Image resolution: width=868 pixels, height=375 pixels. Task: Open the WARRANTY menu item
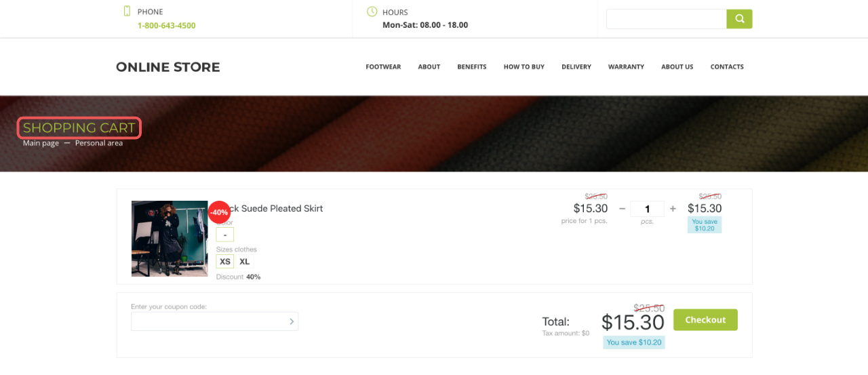[x=626, y=67]
